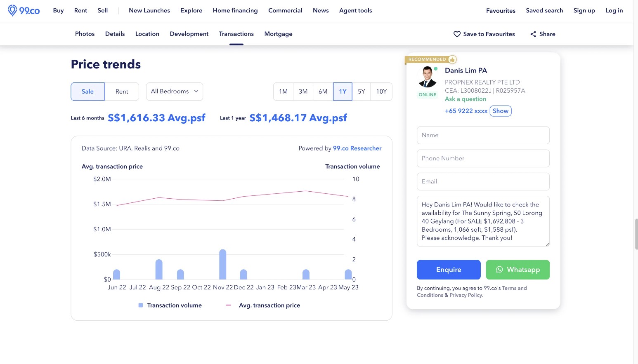Switch to the Location section tab
The image size is (638, 364).
[x=147, y=34]
